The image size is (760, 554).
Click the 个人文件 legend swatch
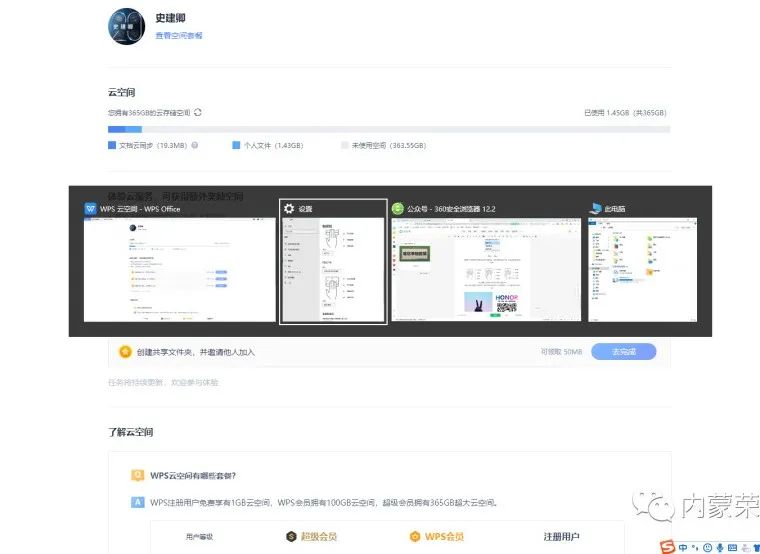pyautogui.click(x=236, y=145)
